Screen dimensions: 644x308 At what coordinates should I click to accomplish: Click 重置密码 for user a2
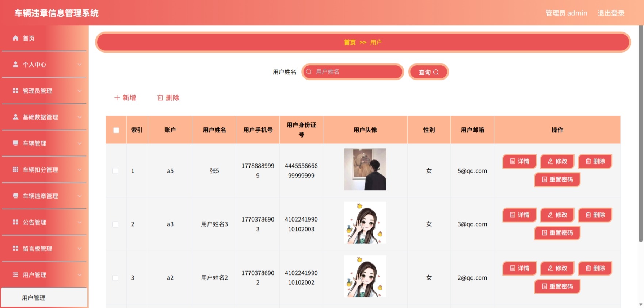pyautogui.click(x=557, y=286)
